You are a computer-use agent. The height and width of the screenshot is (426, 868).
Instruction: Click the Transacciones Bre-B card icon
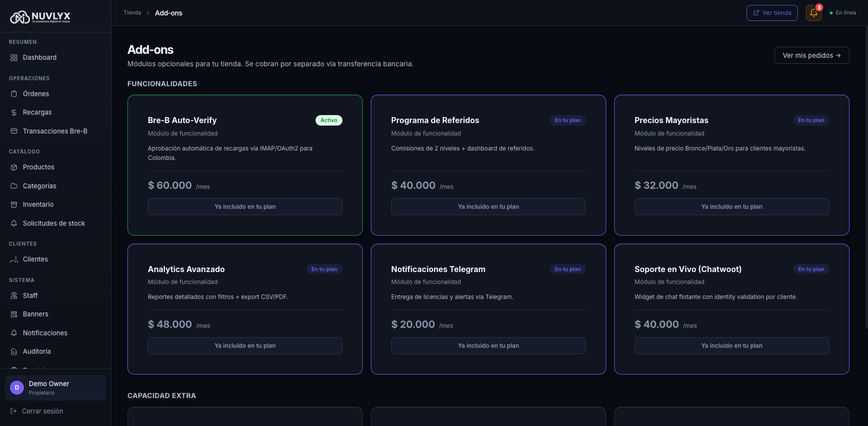pos(14,131)
